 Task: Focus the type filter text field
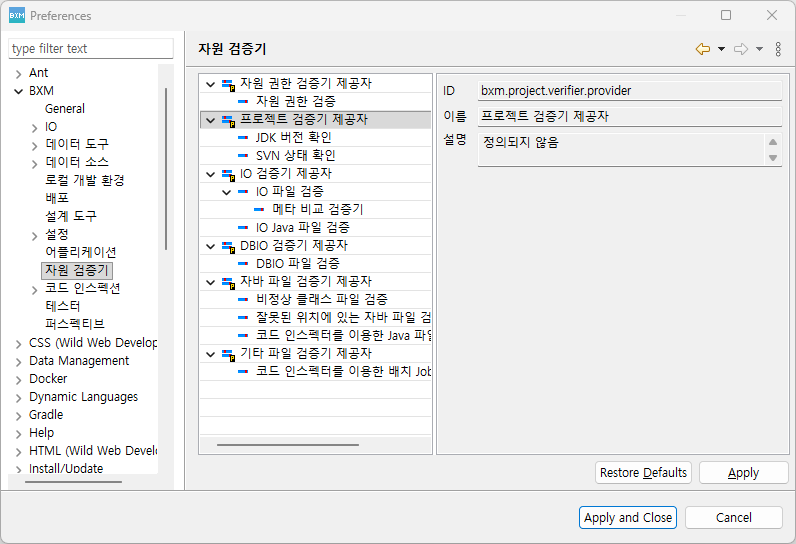(x=91, y=48)
